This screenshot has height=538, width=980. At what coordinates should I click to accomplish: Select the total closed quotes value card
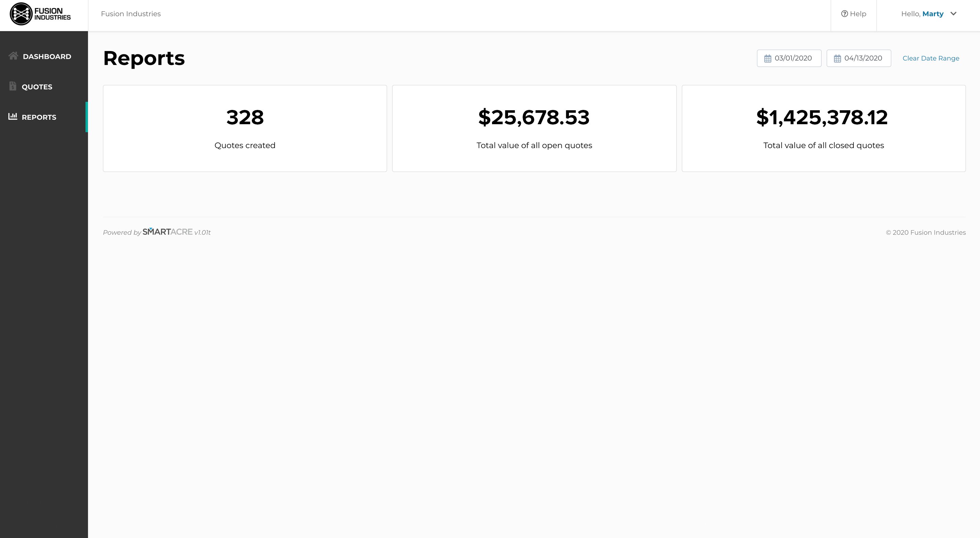(x=823, y=128)
